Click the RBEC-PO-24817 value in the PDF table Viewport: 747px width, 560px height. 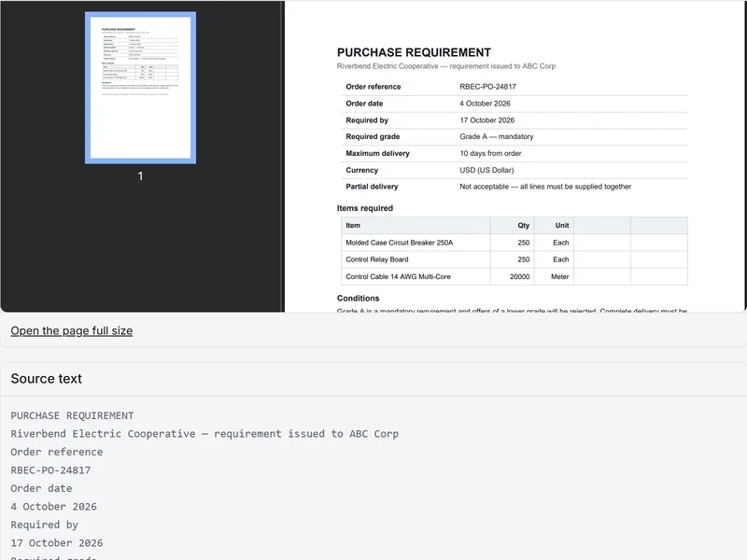487,87
